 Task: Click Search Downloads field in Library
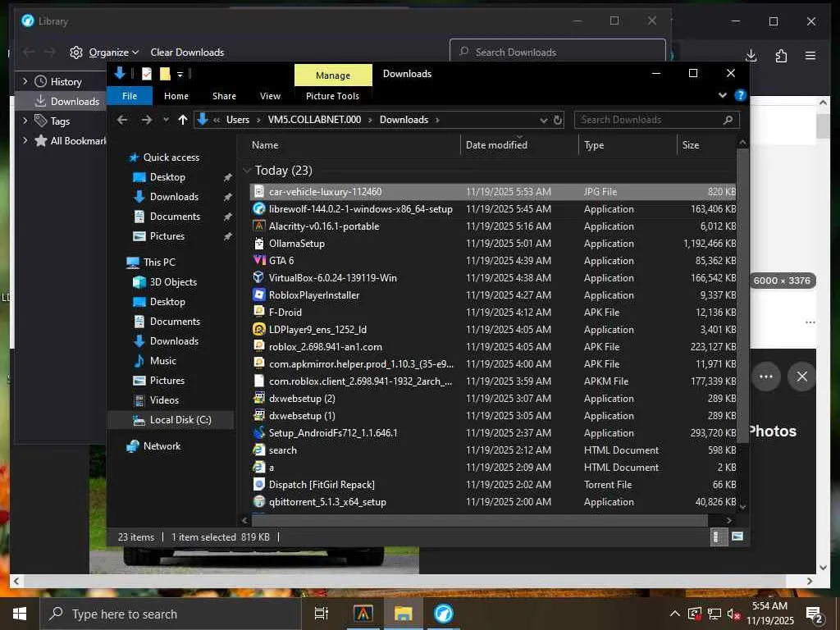(558, 52)
